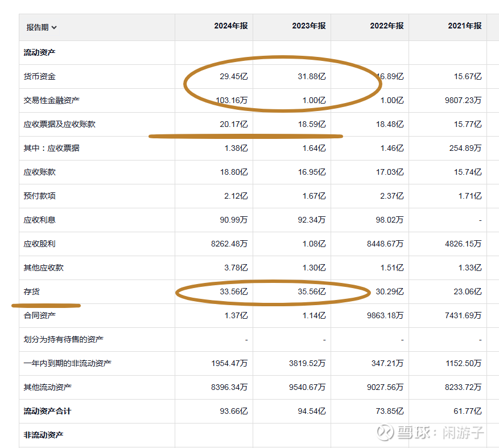Click the 应收票据及应收账款 row label
The width and height of the screenshot is (499, 448).
coord(60,124)
